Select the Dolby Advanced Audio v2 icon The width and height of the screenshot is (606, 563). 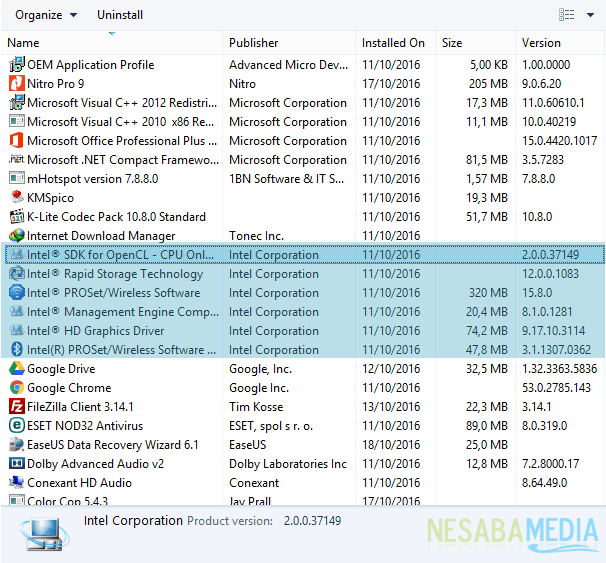click(x=17, y=463)
